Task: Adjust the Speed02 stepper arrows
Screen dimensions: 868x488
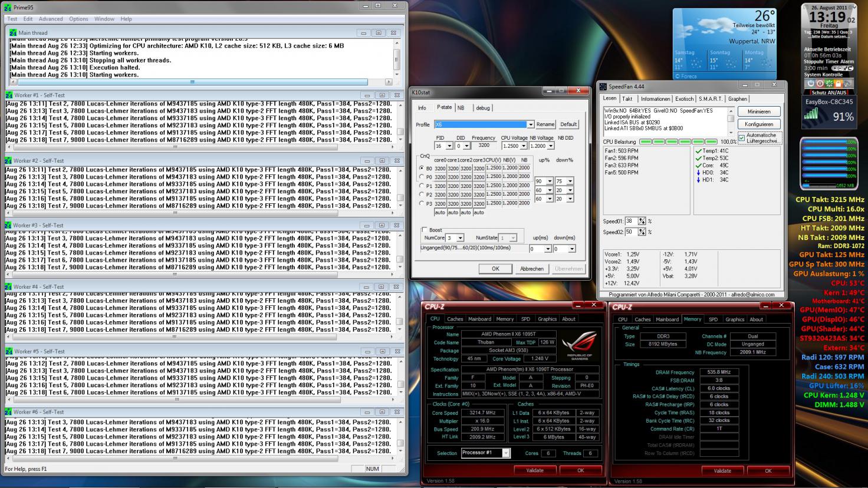Action: click(642, 232)
